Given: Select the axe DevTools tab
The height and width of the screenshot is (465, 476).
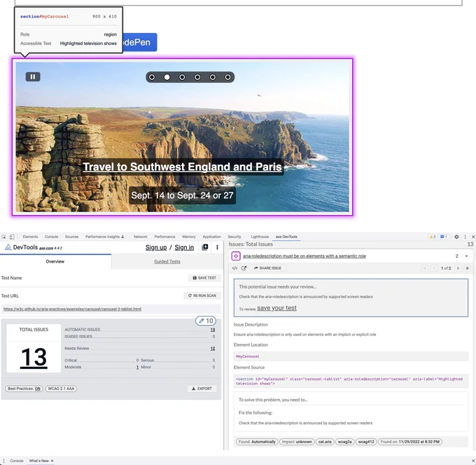Looking at the screenshot, I should click(286, 237).
